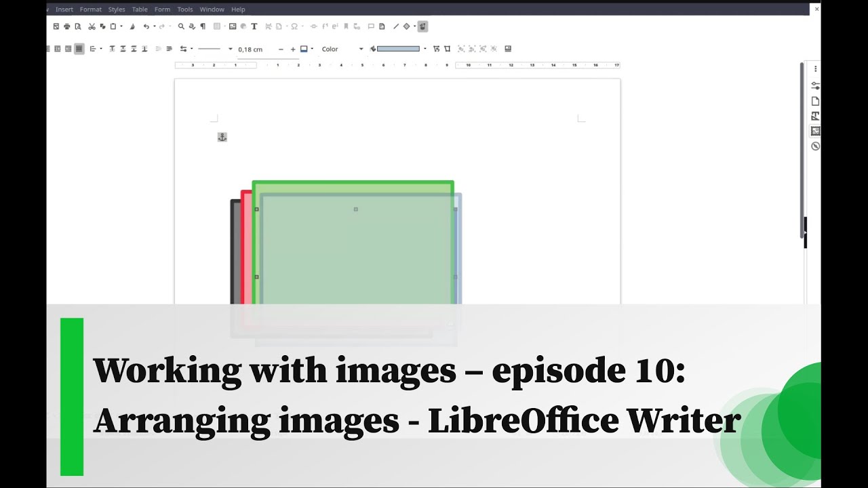Image resolution: width=868 pixels, height=488 pixels.
Task: Open the Find magnifier icon
Action: pyautogui.click(x=181, y=26)
